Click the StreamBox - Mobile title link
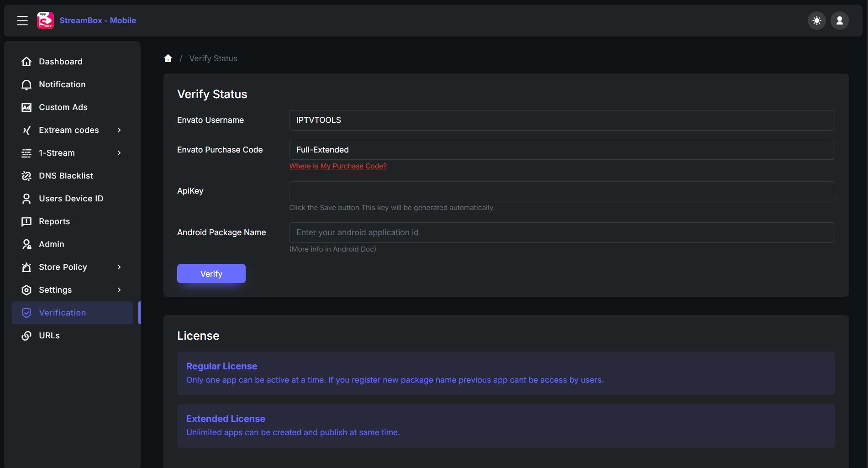Viewport: 868px width, 468px height. point(98,21)
